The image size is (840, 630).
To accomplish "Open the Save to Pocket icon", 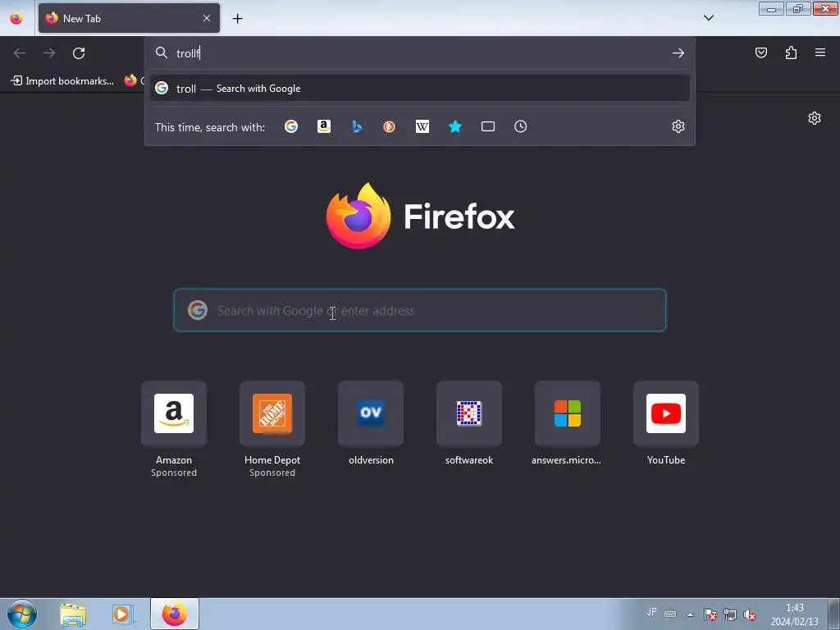I will coord(760,52).
